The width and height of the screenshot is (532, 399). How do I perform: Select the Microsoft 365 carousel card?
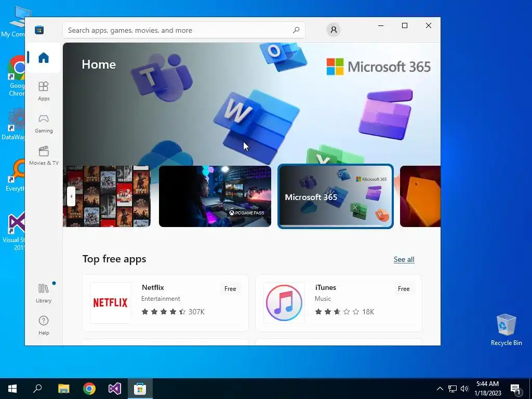[x=336, y=196]
